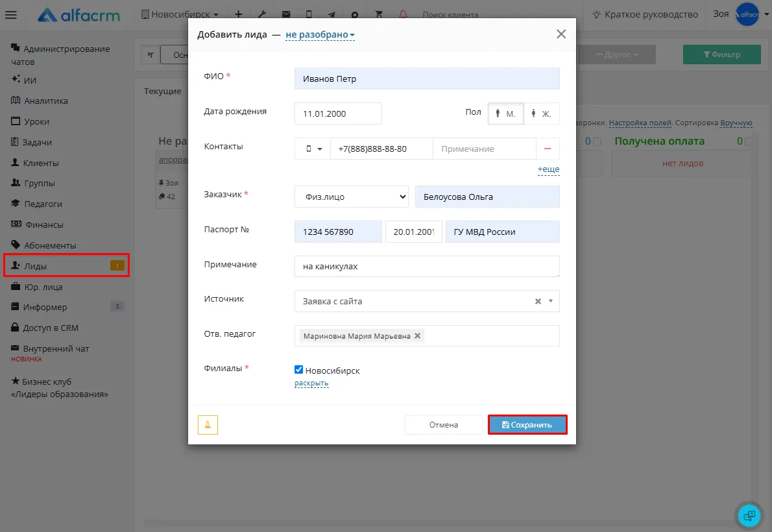Open 'Настройка полей' link

(640, 123)
